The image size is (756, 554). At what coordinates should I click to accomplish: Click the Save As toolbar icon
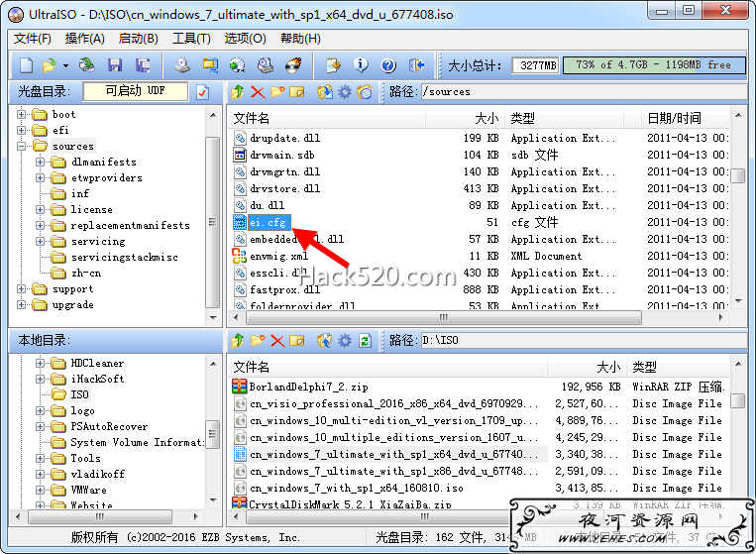(x=143, y=65)
